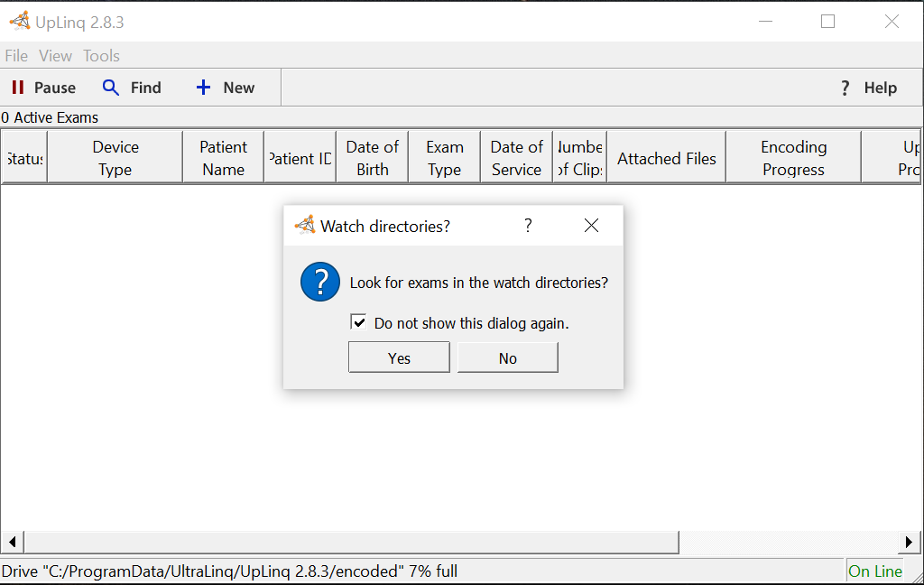Click Yes in Watch directories dialog
924x585 pixels.
tap(399, 357)
